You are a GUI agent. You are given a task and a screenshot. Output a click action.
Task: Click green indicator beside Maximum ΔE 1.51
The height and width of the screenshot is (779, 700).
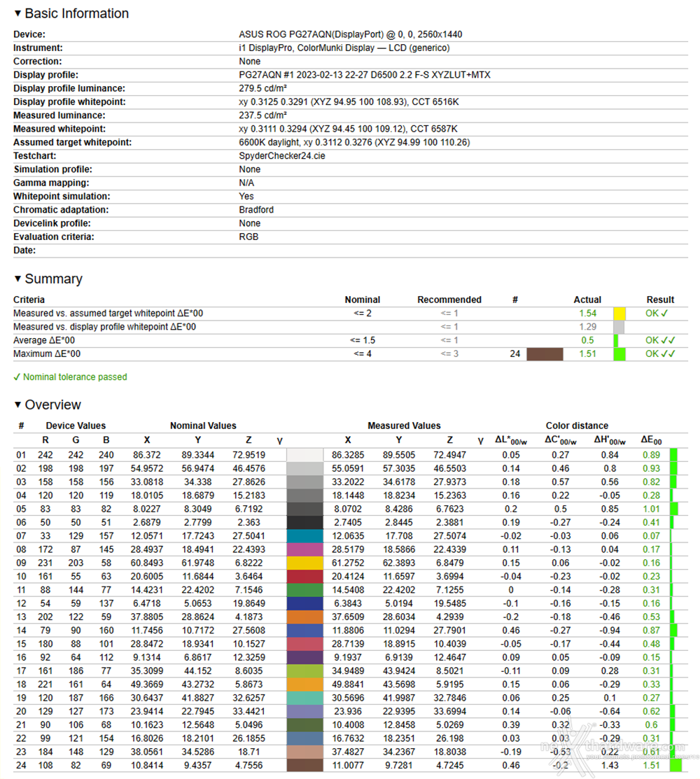[619, 353]
